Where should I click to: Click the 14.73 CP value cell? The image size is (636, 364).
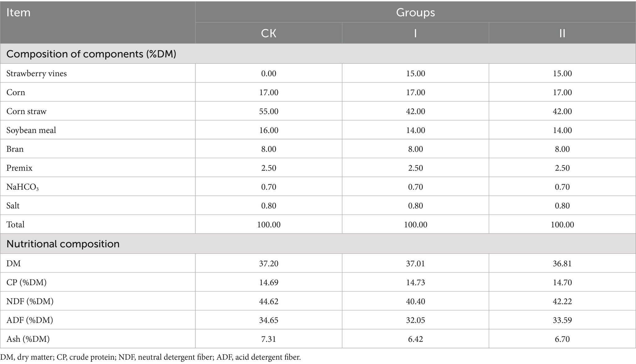pos(415,282)
